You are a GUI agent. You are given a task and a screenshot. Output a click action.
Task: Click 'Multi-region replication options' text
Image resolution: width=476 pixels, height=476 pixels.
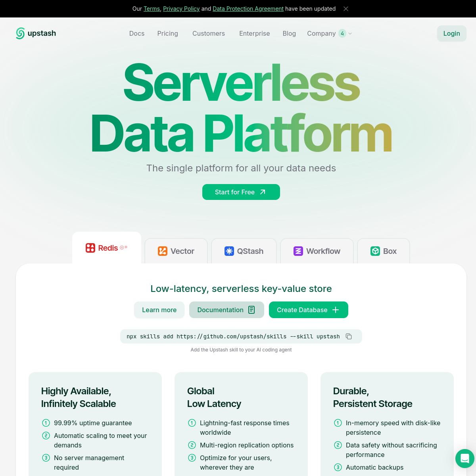click(x=247, y=445)
